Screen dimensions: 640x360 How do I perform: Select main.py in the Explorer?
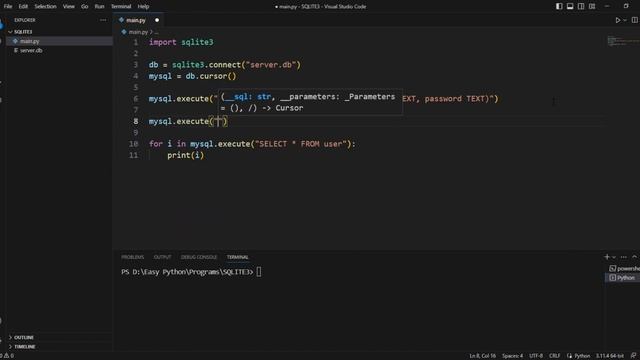[x=59, y=41]
